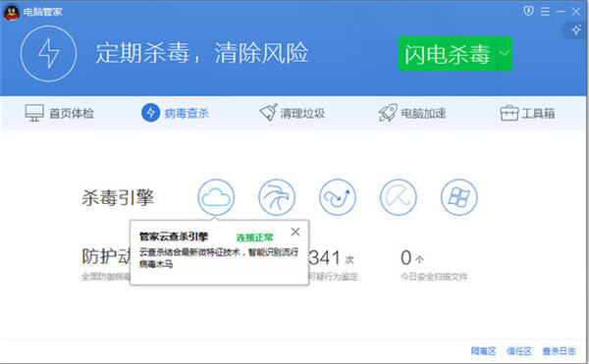Open the 清理垃圾 tab
This screenshot has height=364, width=589.
click(293, 113)
